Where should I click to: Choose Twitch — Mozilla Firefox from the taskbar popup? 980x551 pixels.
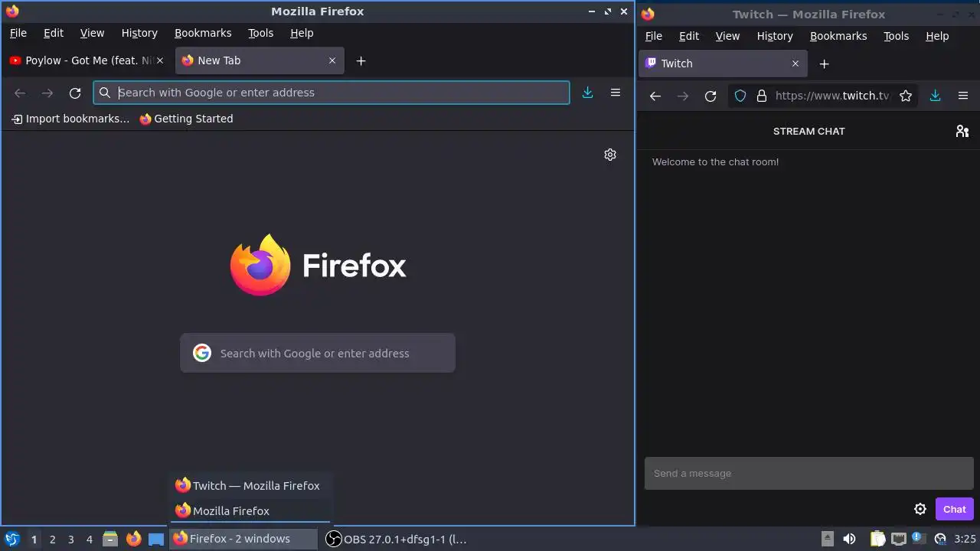(x=250, y=485)
